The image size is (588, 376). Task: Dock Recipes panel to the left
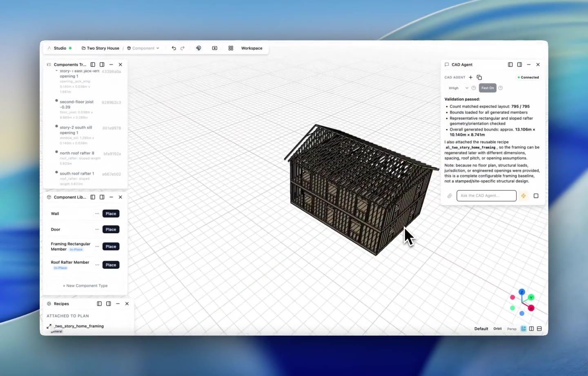99,304
